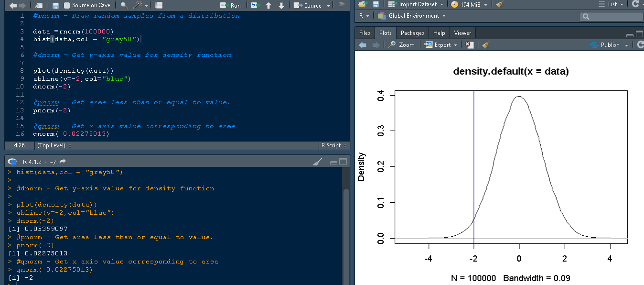Viewport: 644px width, 285px height.
Task: Open the R Script file type selector
Action: click(x=333, y=145)
